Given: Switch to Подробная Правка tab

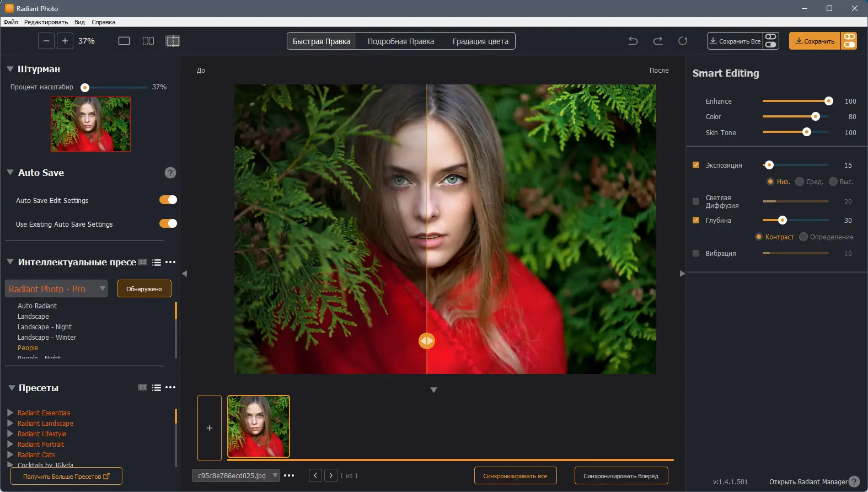Looking at the screenshot, I should point(401,41).
